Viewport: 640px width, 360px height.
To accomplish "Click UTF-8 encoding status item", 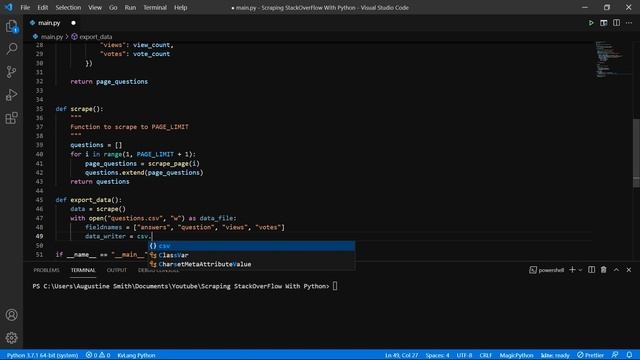I will pos(464,355).
